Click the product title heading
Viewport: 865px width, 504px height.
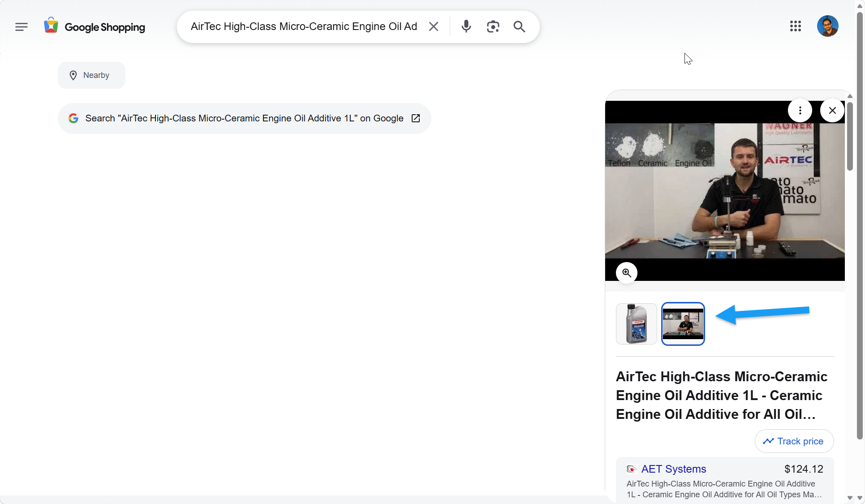coord(722,395)
